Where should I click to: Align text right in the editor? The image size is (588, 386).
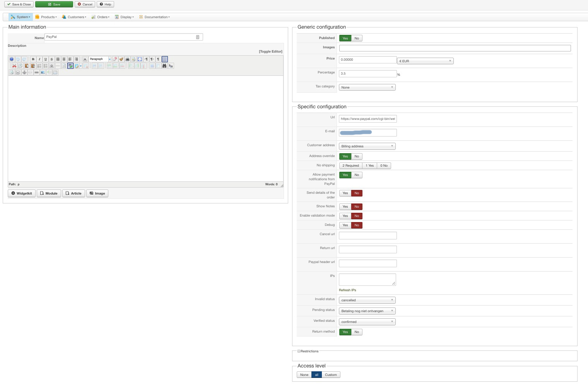pos(77,59)
